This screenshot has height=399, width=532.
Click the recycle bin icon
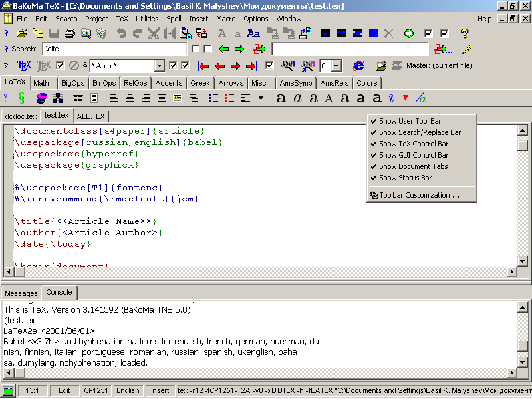click(101, 33)
